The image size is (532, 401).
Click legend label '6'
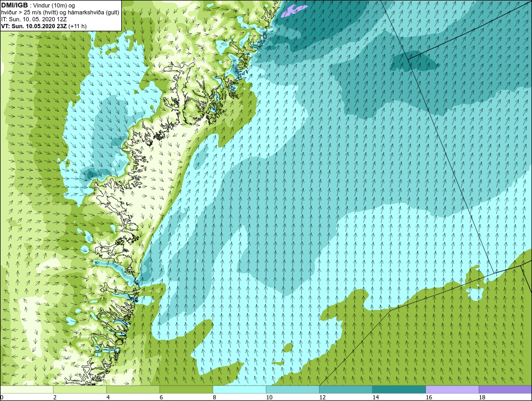coord(161,397)
